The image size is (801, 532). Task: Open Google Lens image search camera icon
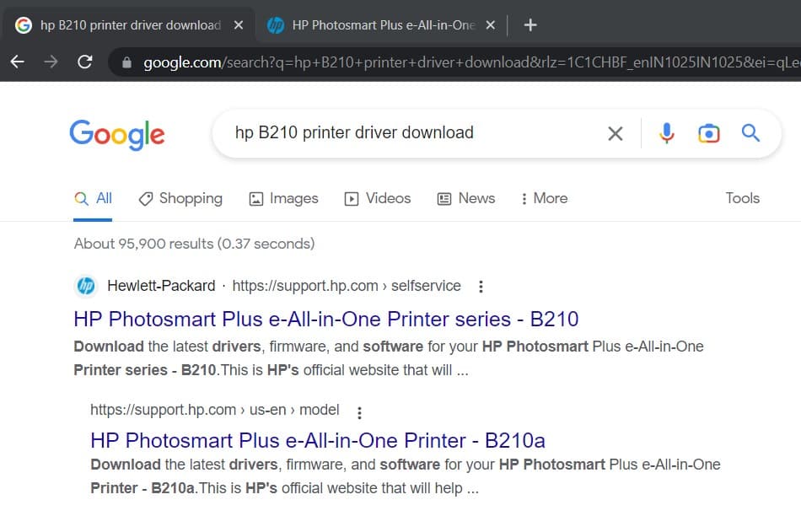[708, 133]
